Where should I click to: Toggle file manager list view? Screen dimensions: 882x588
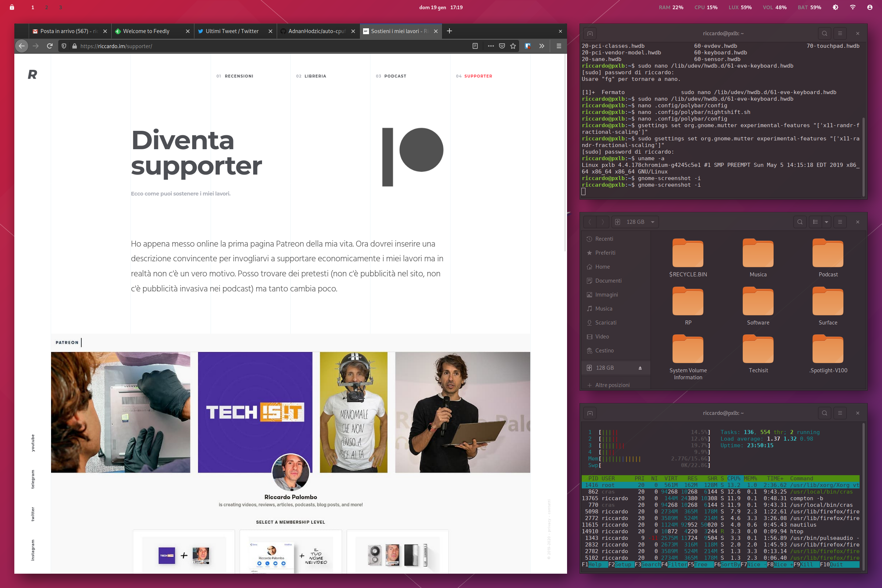pos(815,222)
